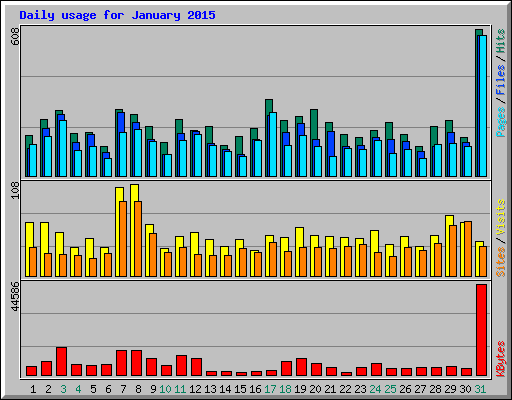Click day label 22 on the axis
Image resolution: width=512 pixels, height=400 pixels.
point(345,389)
